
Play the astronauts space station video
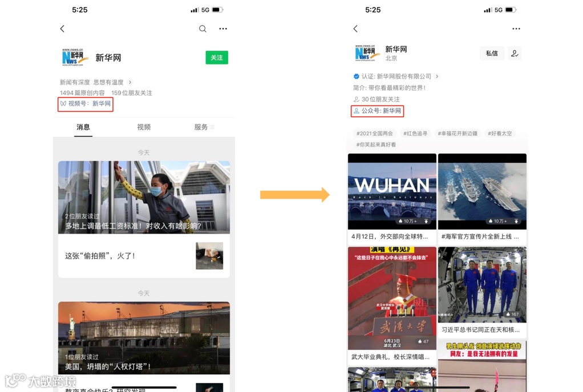pyautogui.click(x=482, y=285)
